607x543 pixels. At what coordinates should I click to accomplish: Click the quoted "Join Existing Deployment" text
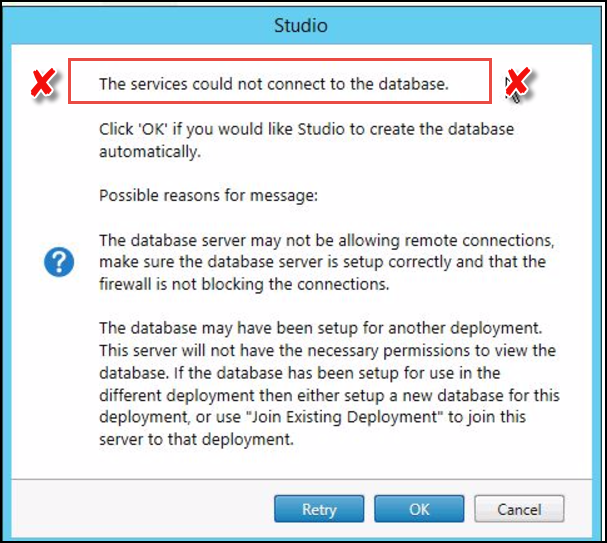tap(344, 417)
